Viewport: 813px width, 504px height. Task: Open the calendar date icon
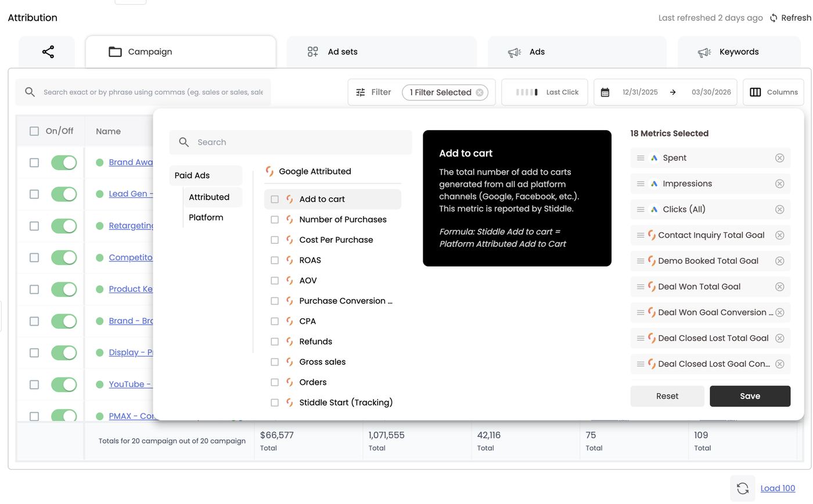[605, 92]
